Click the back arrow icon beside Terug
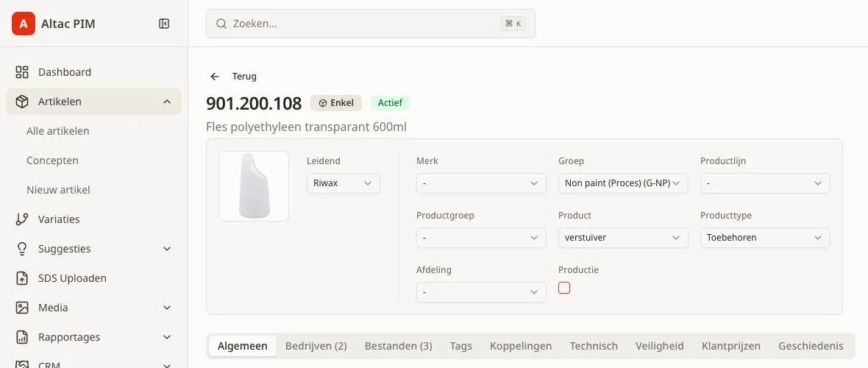This screenshot has height=368, width=868. tap(215, 77)
